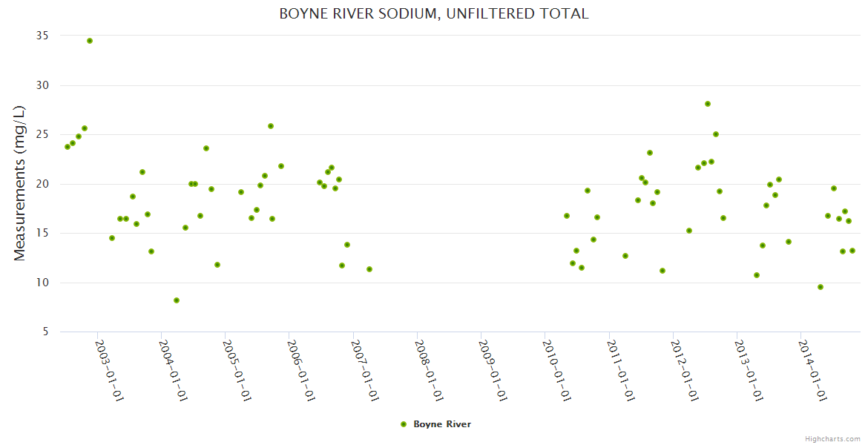Click the chart title Boyne River Sodium
This screenshot has height=445, width=868.
433,13
